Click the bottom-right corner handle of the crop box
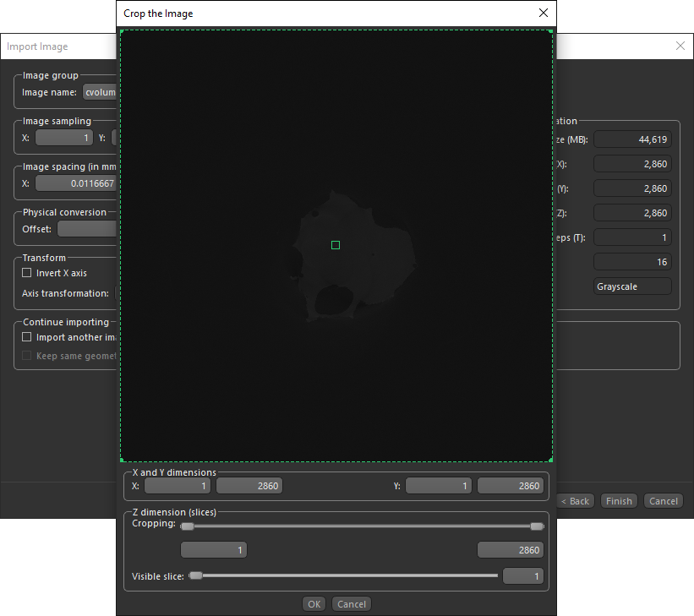Viewport: 694px width, 616px height. pyautogui.click(x=551, y=461)
